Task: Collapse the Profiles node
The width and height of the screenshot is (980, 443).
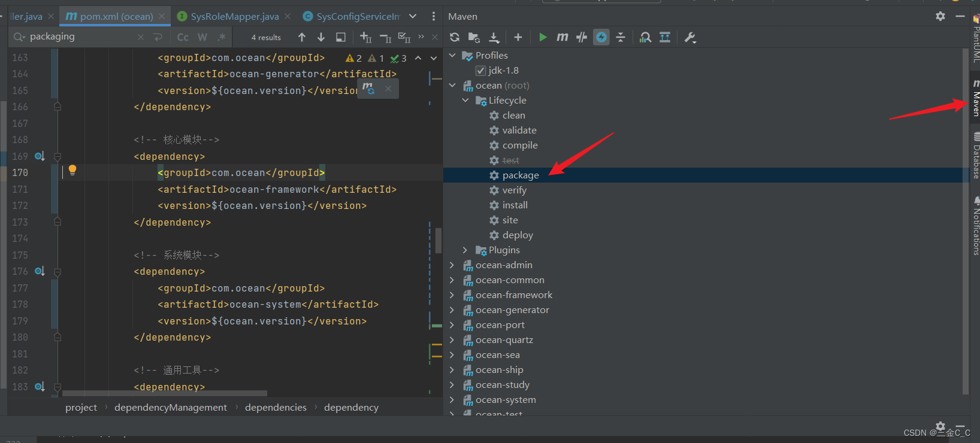Action: pos(452,56)
